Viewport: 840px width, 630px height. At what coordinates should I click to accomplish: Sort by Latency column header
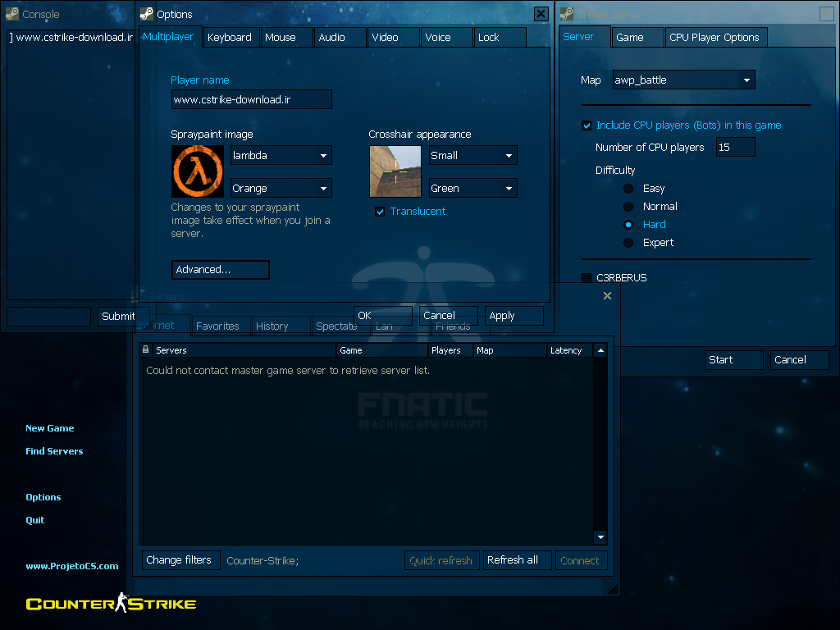[x=570, y=350]
